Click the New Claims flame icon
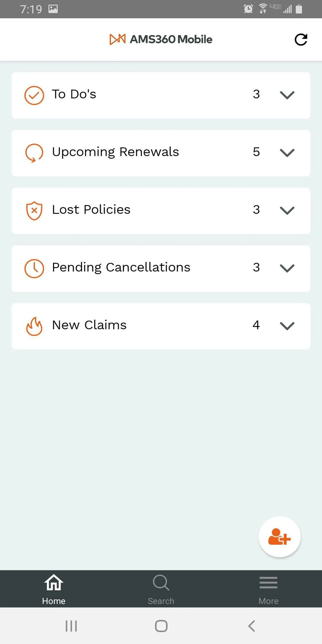Image resolution: width=322 pixels, height=644 pixels. [34, 326]
